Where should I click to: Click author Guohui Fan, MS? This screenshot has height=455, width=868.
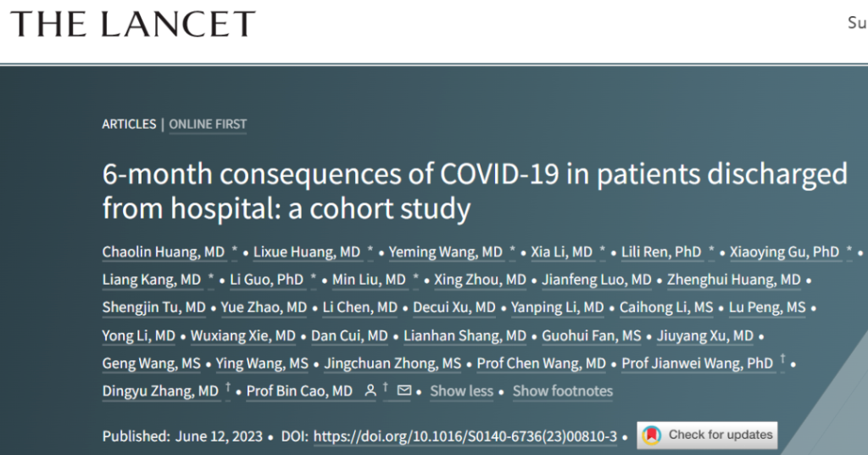tap(592, 336)
